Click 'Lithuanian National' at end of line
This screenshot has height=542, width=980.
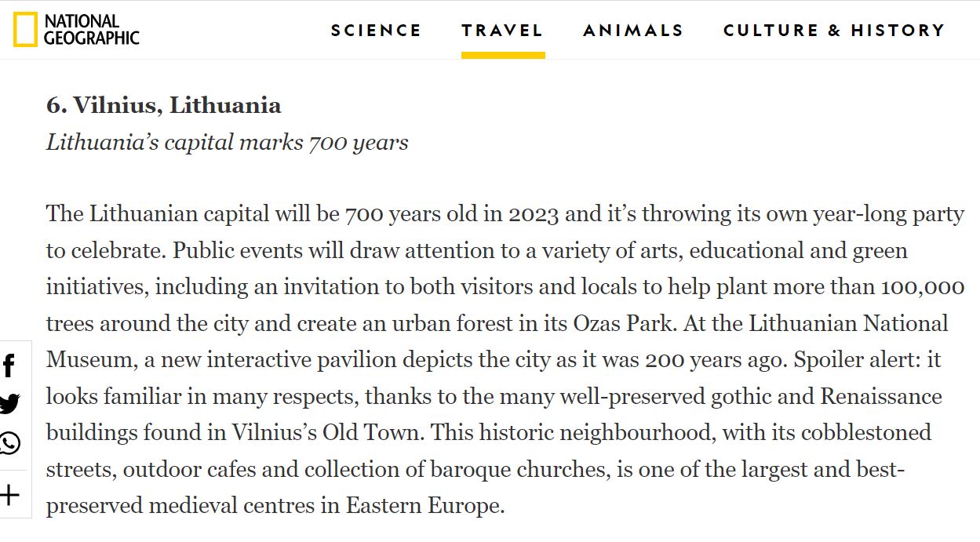[x=848, y=323]
